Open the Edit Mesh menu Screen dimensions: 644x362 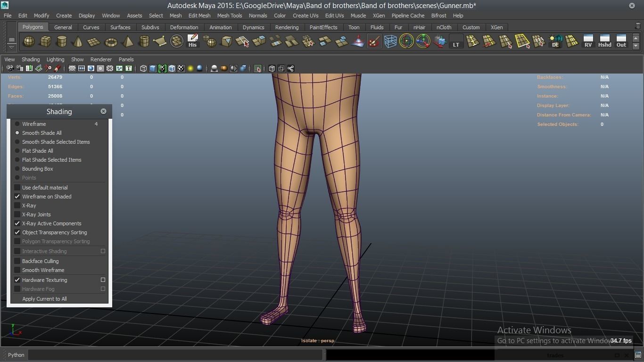tap(199, 16)
